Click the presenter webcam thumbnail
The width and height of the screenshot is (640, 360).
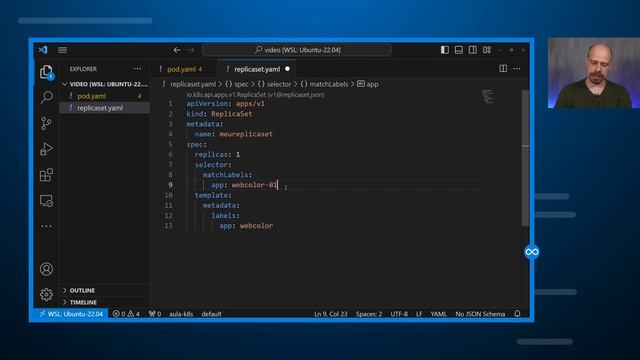coord(593,73)
